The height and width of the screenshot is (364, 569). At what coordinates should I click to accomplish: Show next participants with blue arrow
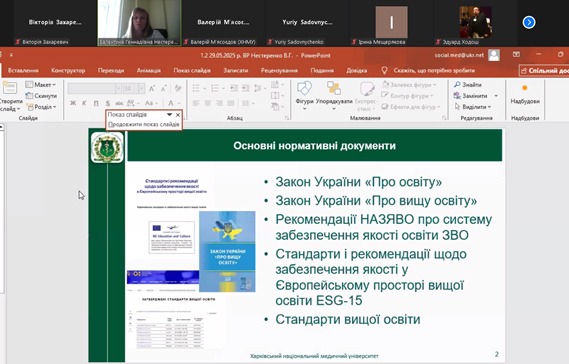(x=529, y=23)
